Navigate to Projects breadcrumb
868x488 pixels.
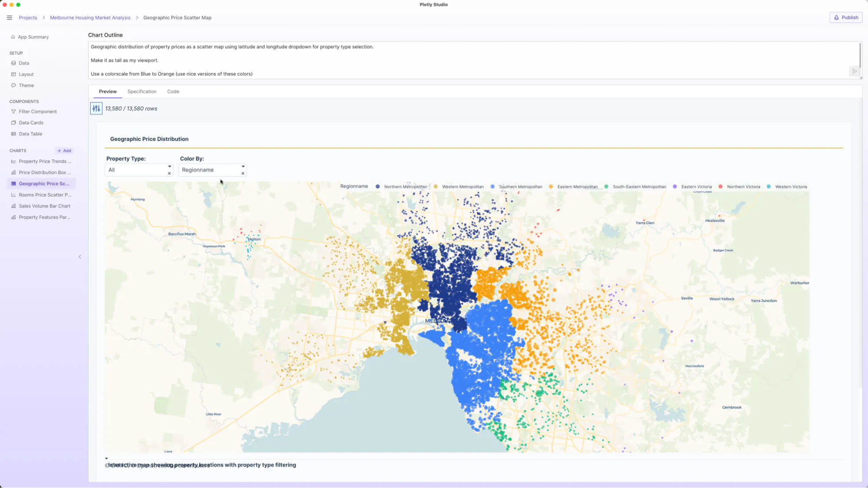[28, 18]
